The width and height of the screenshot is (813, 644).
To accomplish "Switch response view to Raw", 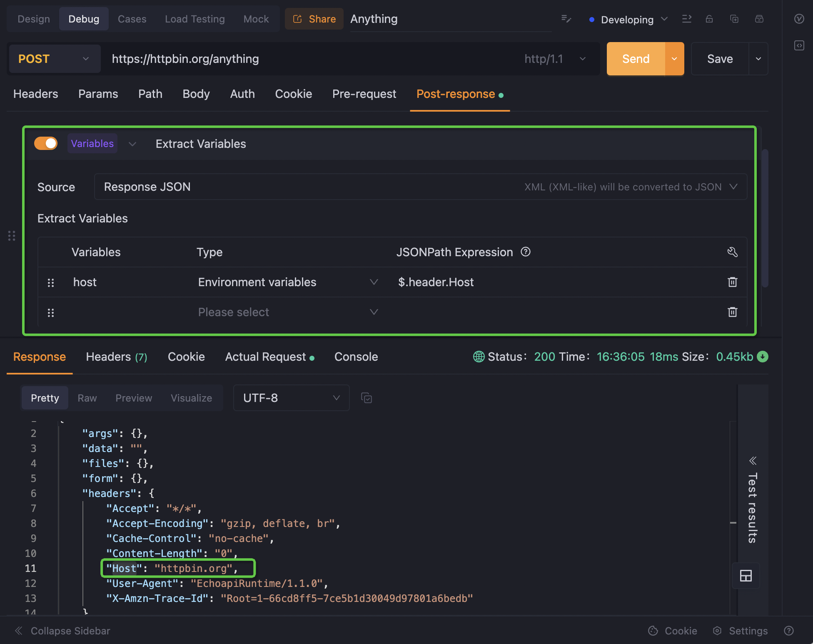I will point(87,398).
